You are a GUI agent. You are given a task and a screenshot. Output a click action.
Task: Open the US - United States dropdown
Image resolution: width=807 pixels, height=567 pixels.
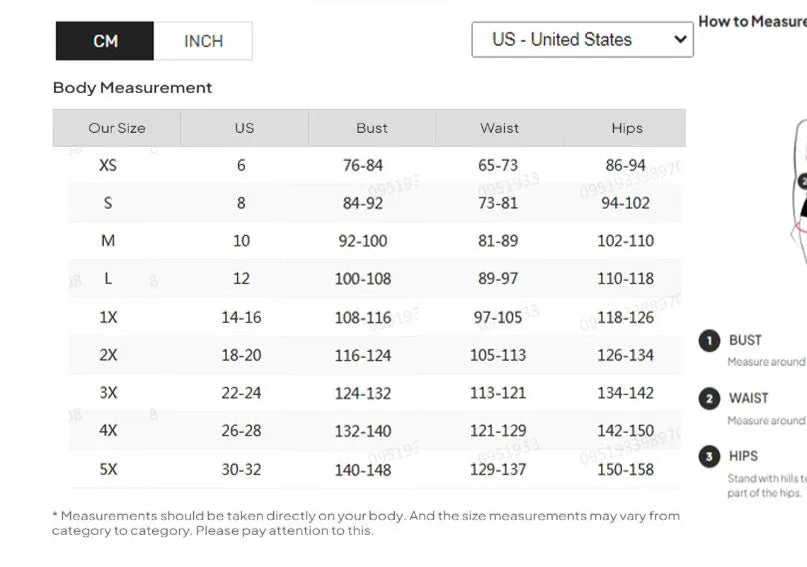tap(570, 40)
